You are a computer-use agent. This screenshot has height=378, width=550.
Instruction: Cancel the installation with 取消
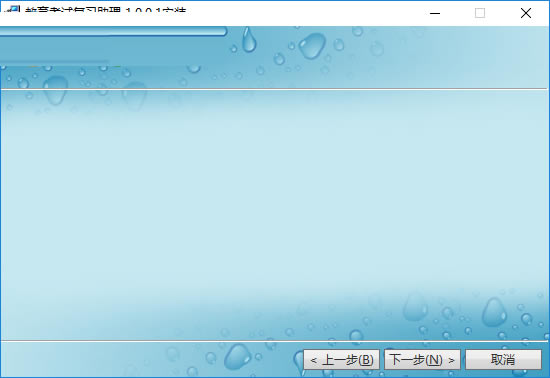[x=503, y=359]
